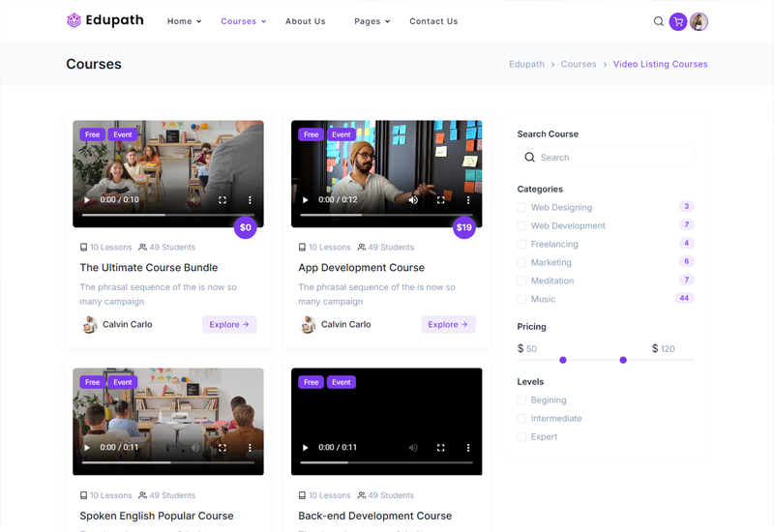Click the search magnifier icon in header
Screen dimensions: 774x532
[x=659, y=21]
